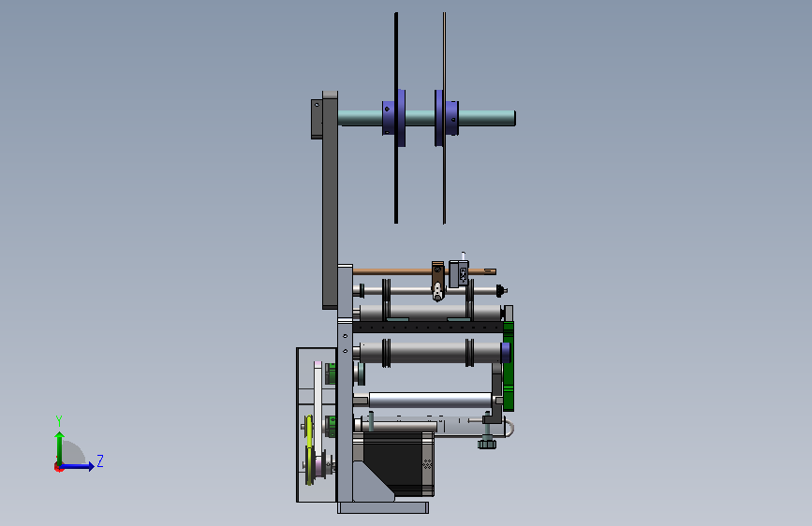Select the gray roller just above the black bar

click(x=430, y=313)
